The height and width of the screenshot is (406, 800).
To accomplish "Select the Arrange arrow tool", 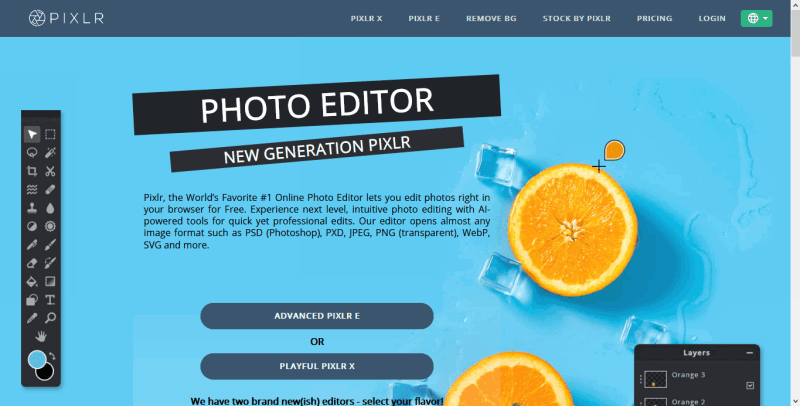I will (x=32, y=134).
